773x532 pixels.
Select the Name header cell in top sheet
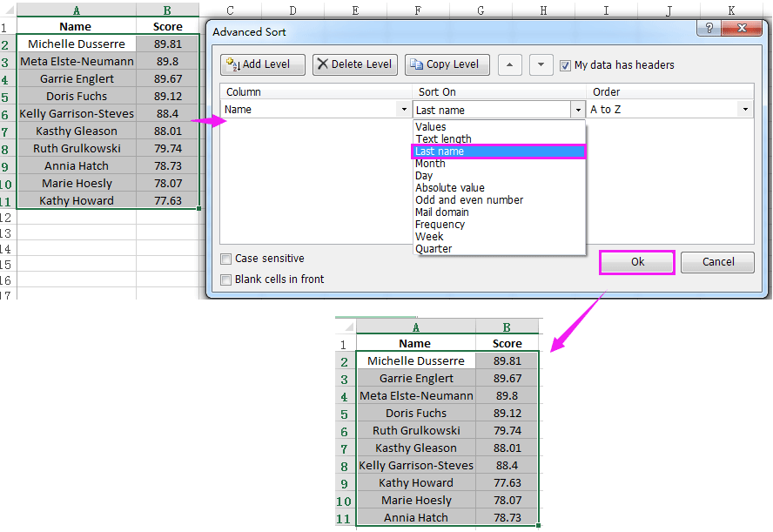click(77, 27)
